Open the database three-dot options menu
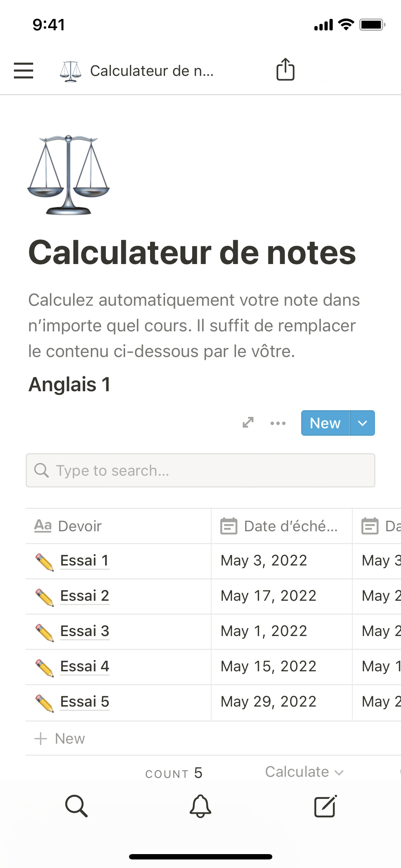The width and height of the screenshot is (401, 868). pyautogui.click(x=278, y=423)
